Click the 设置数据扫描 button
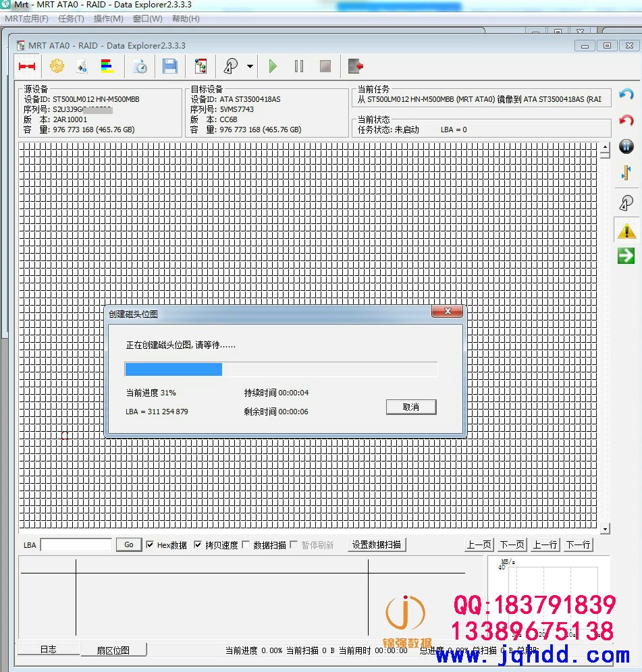642x672 pixels. [x=377, y=544]
